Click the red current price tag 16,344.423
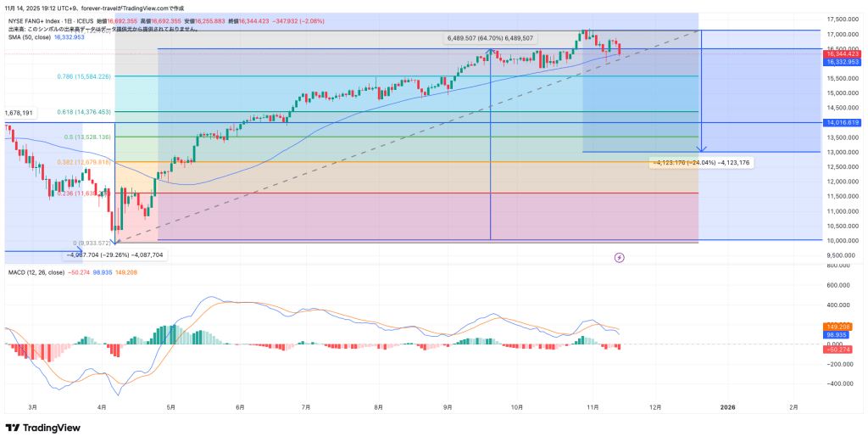The height and width of the screenshot is (442, 868). 842,53
